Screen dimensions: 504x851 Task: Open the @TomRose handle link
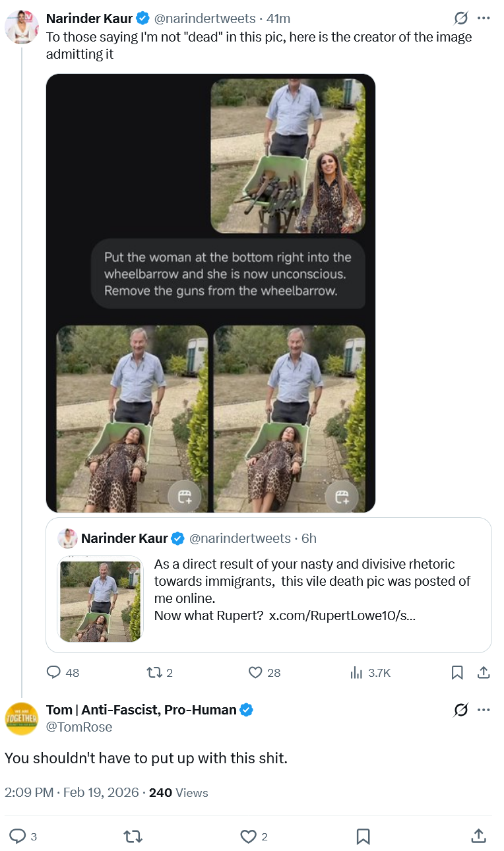(x=79, y=727)
